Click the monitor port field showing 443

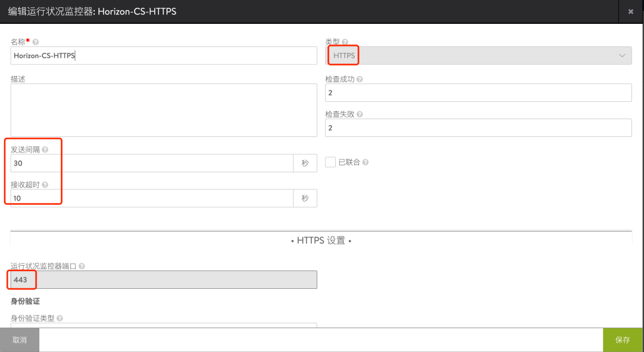pyautogui.click(x=164, y=280)
